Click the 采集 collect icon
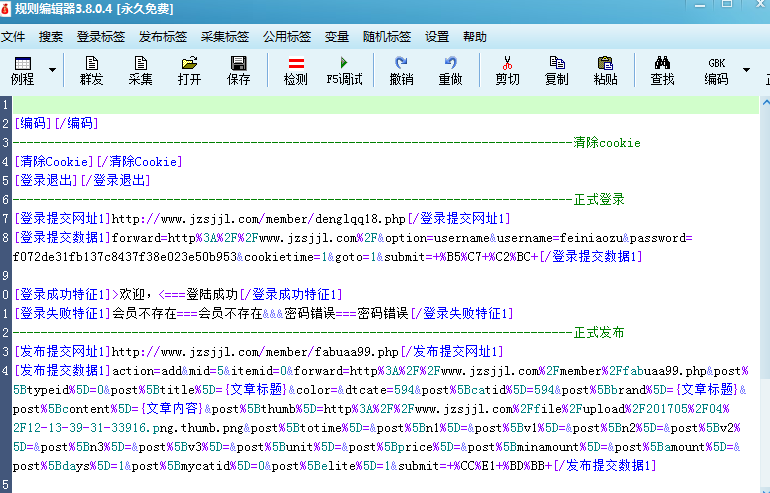The height and width of the screenshot is (493, 770). click(x=140, y=71)
